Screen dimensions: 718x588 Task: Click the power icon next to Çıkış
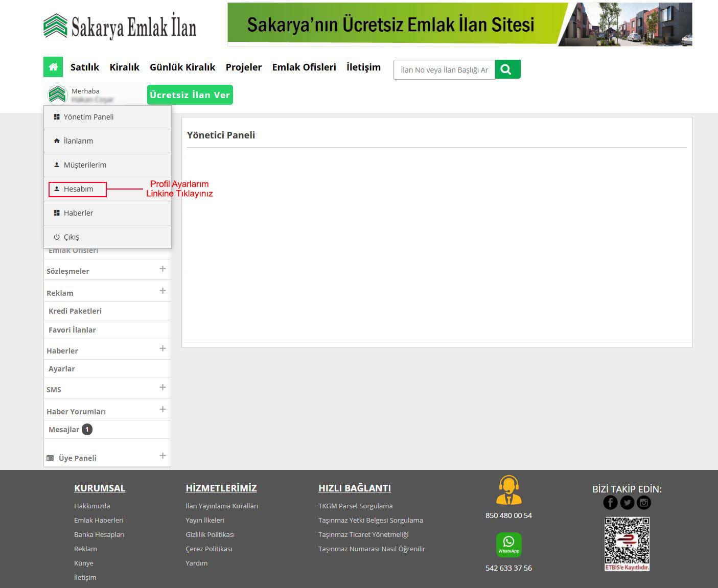coord(56,237)
